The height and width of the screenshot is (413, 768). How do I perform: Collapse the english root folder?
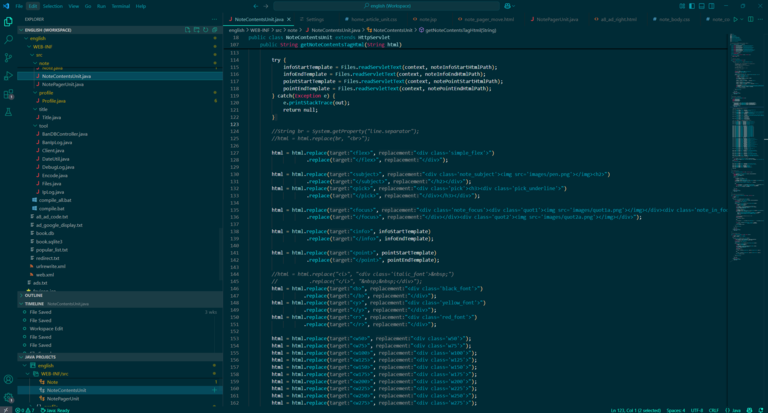point(26,38)
